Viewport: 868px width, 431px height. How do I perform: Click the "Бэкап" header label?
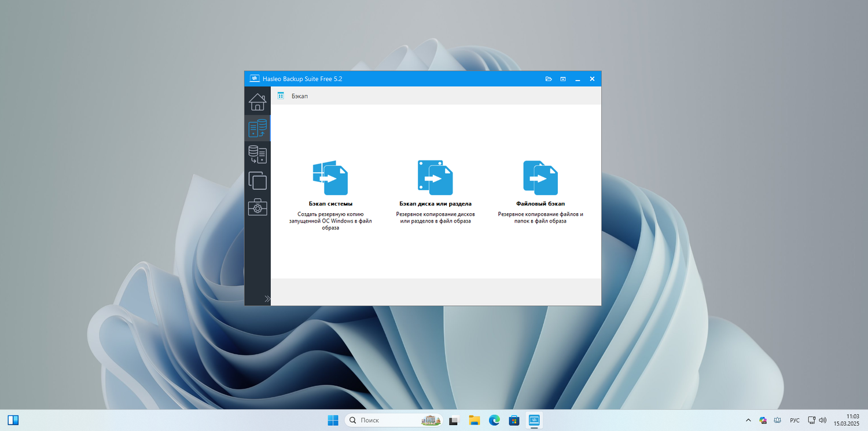(x=300, y=96)
